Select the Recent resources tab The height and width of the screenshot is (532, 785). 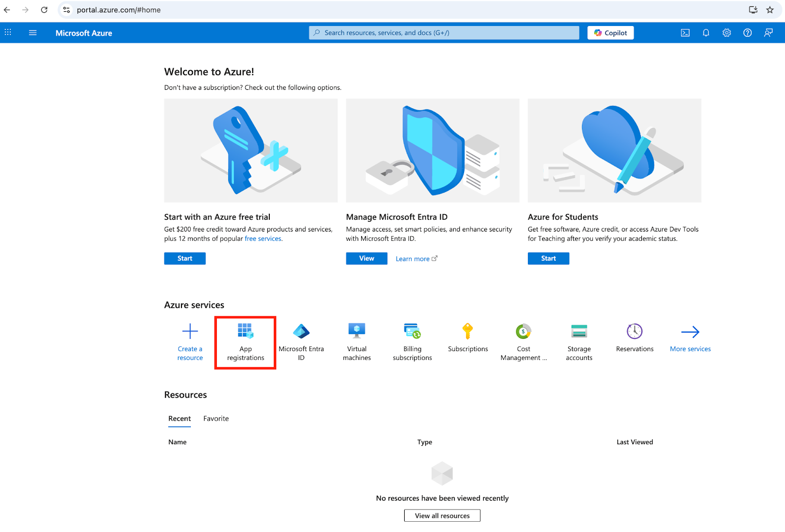point(180,419)
